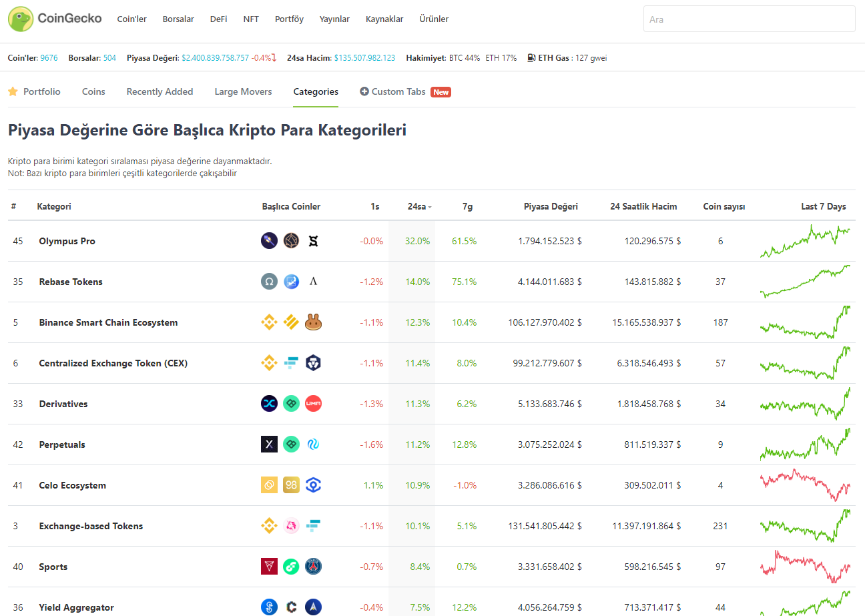Open the Coin'ler menu
The width and height of the screenshot is (865, 616).
(x=131, y=19)
